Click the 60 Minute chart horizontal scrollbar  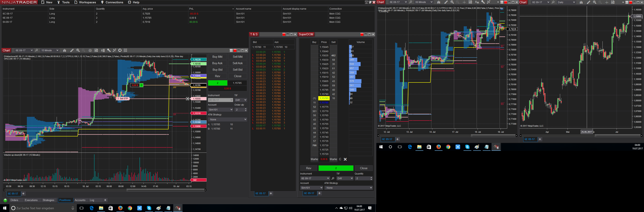pyautogui.click(x=447, y=136)
